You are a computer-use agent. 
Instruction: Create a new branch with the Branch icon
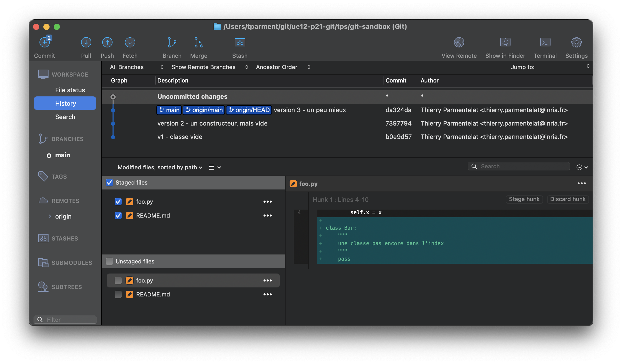172,43
